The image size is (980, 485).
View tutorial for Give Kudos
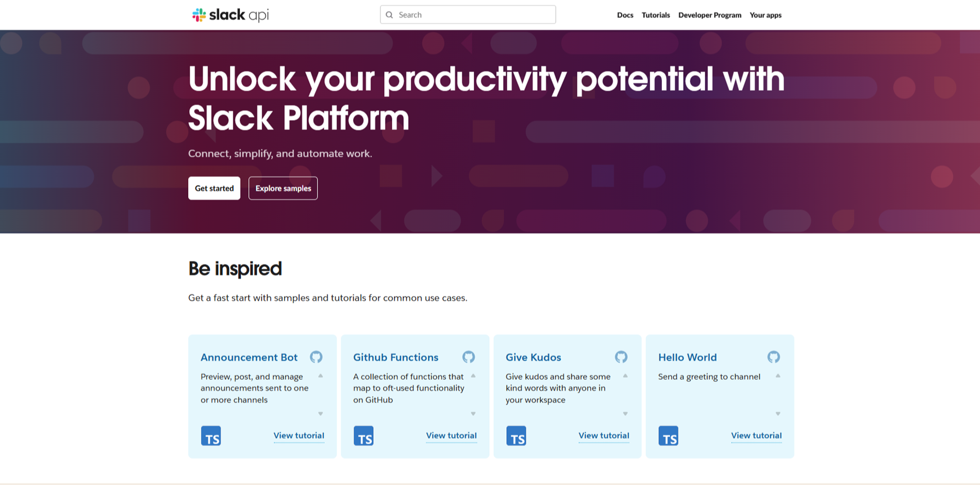click(604, 435)
